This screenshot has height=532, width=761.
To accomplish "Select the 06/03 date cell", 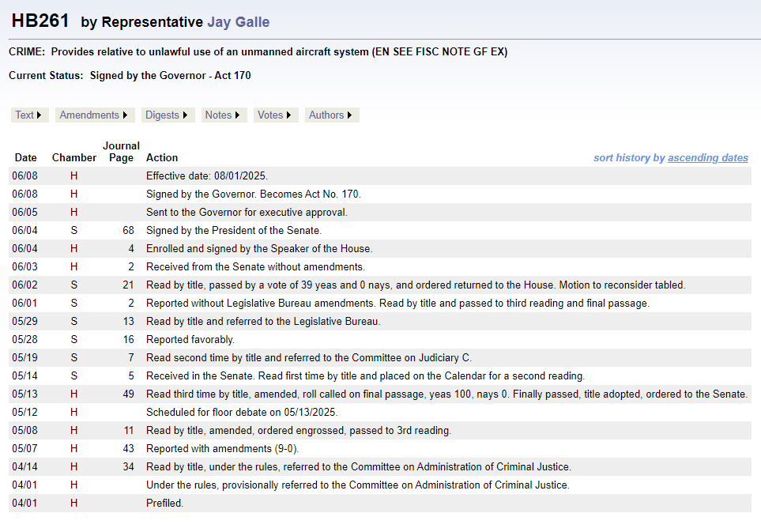I will [x=24, y=267].
